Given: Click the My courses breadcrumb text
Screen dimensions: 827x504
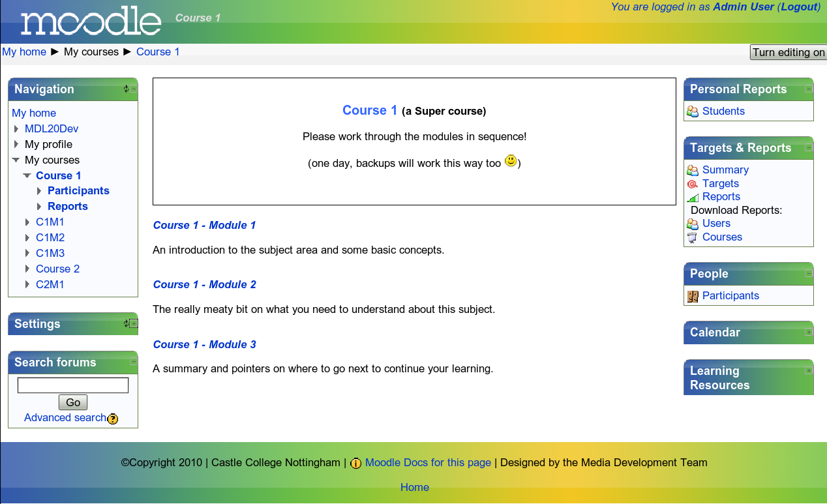Looking at the screenshot, I should [91, 52].
